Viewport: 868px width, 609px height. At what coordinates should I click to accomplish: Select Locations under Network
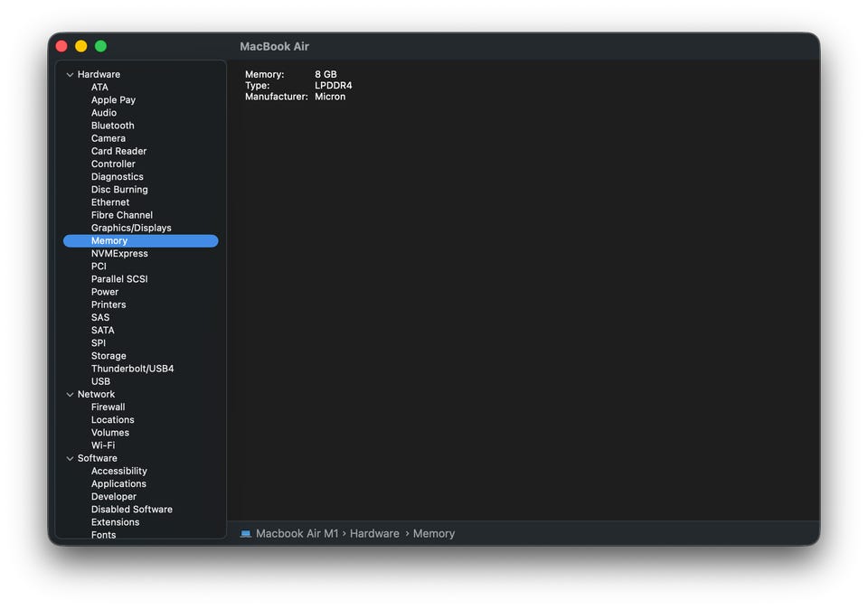coord(113,420)
